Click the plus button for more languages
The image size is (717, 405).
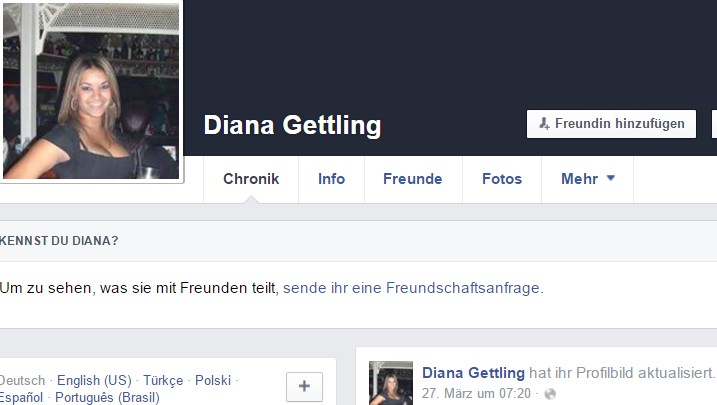click(305, 387)
